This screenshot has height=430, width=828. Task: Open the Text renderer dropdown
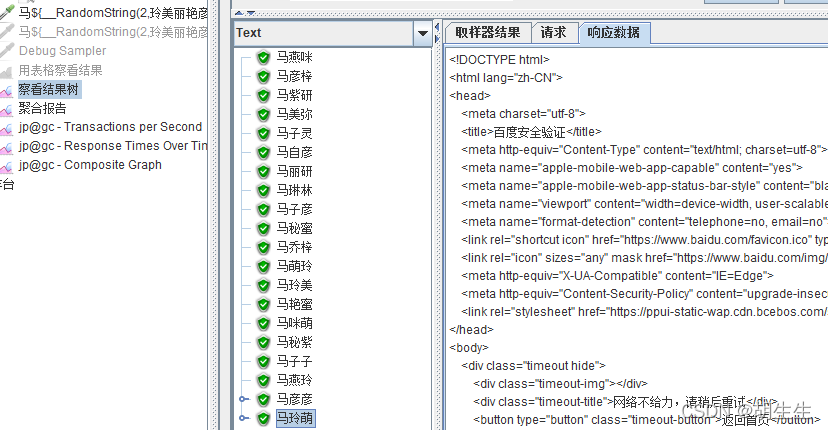[422, 33]
